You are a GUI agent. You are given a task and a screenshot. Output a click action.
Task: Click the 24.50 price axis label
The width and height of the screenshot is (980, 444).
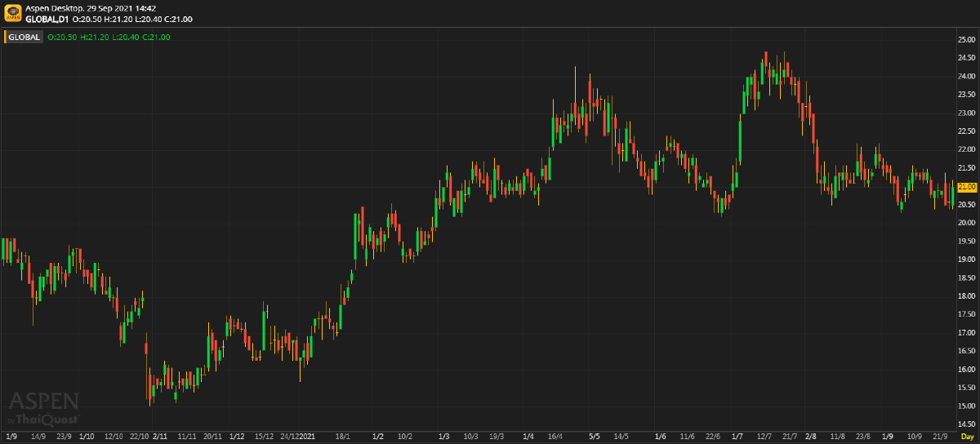(x=967, y=58)
